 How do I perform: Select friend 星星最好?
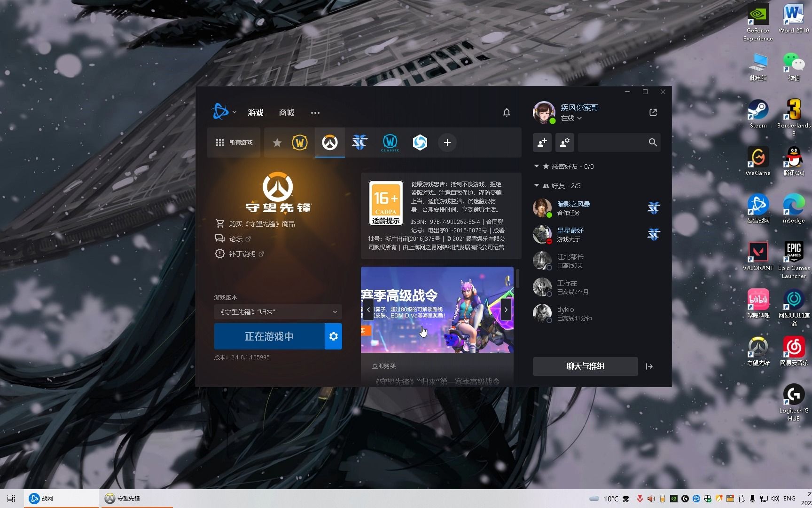596,234
